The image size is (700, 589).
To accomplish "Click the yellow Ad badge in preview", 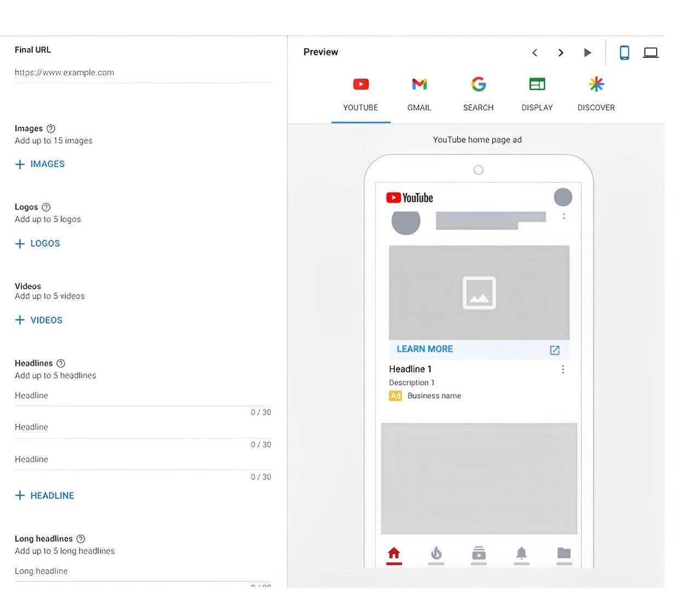I will [x=395, y=396].
